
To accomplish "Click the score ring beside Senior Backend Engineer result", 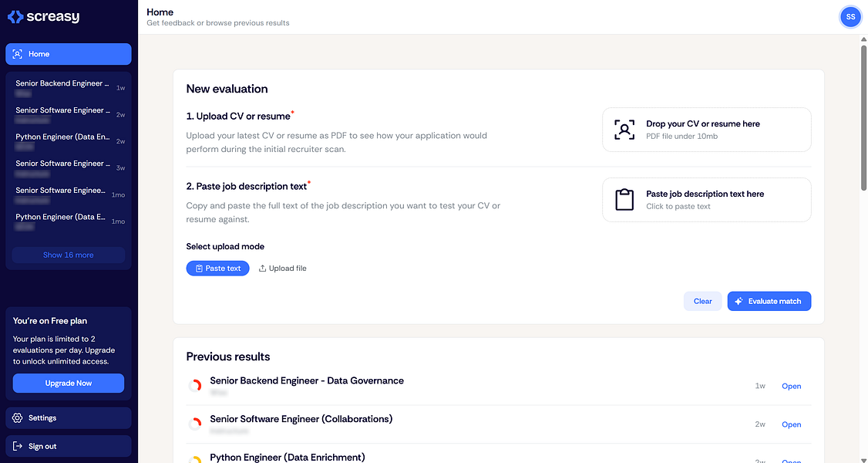I will point(196,385).
